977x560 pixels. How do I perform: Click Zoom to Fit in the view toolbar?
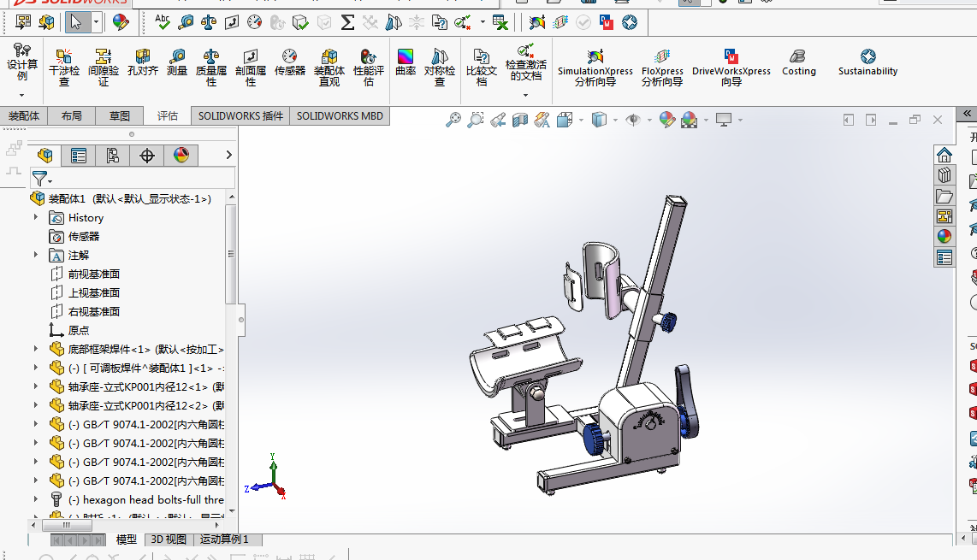pos(453,121)
